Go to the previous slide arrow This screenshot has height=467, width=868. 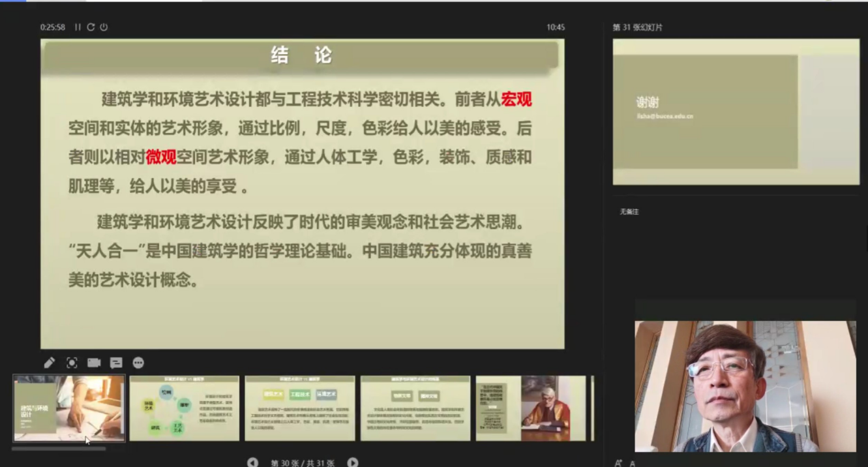click(x=252, y=462)
